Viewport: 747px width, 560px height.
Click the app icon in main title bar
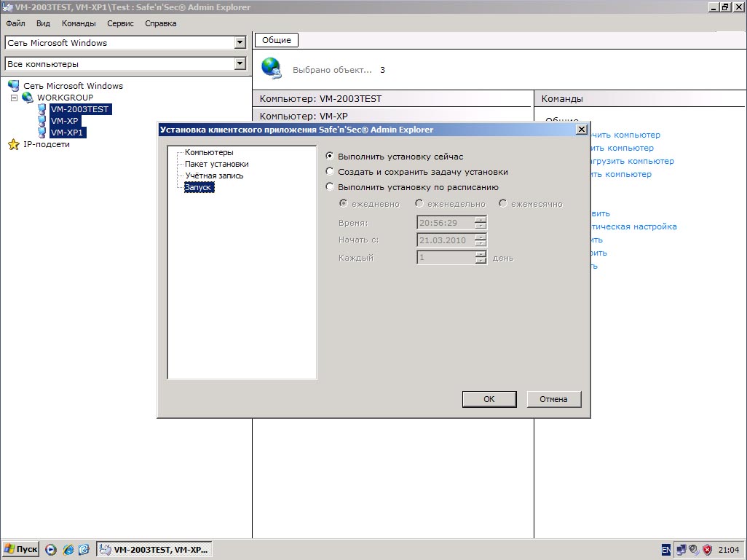pyautogui.click(x=7, y=7)
